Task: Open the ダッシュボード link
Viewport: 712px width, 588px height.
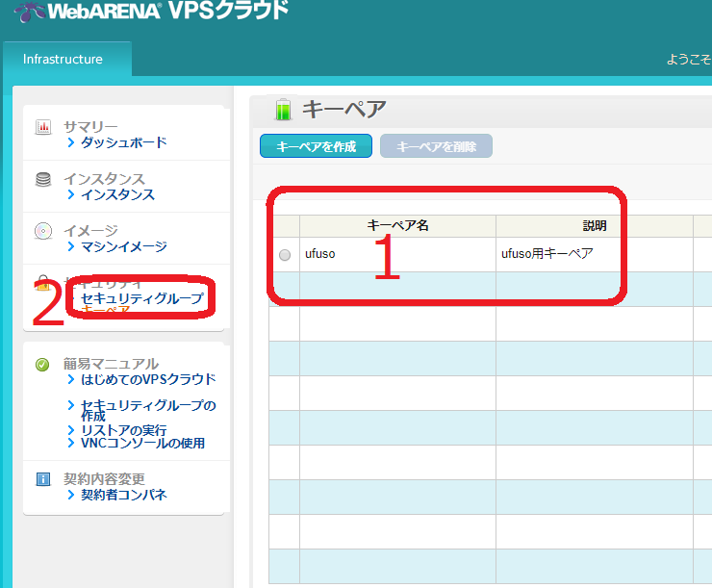Action: (123, 142)
